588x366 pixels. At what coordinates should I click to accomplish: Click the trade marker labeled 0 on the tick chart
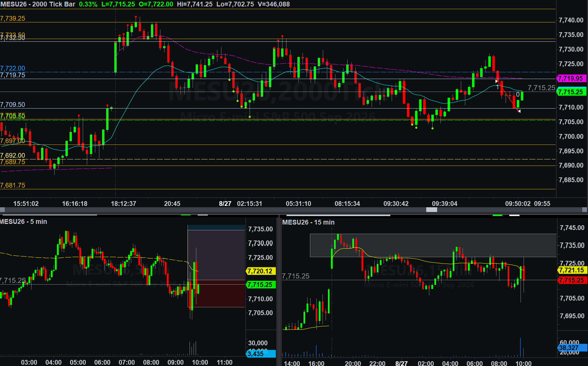click(x=518, y=95)
